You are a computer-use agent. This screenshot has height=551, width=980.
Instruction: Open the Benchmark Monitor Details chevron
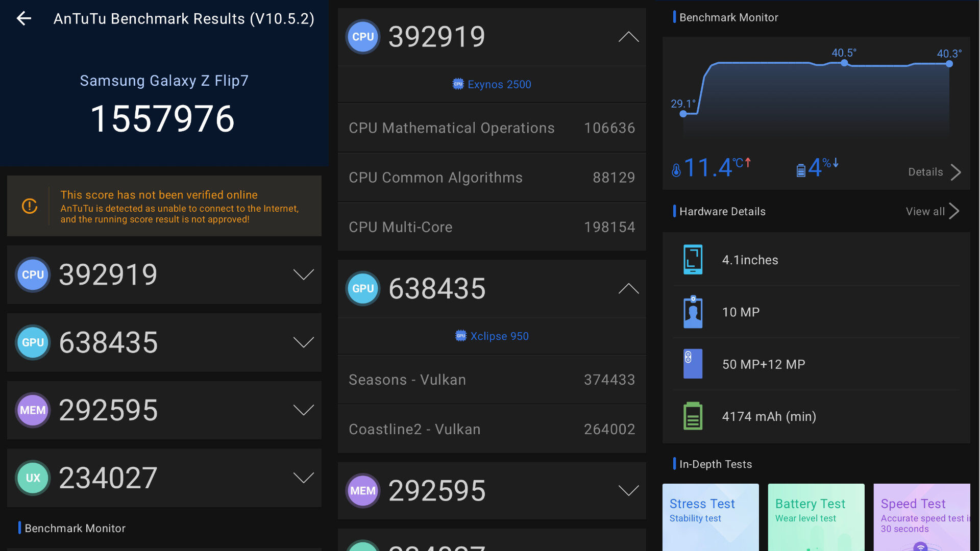[955, 172]
